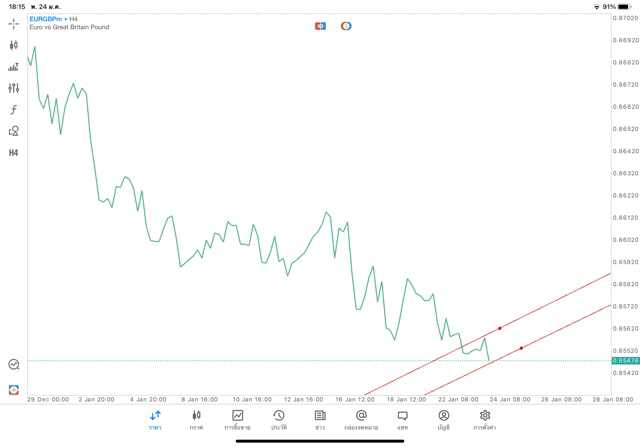640x447 pixels.
Task: Tap the magnifier icon at lower left
Action: 13,365
